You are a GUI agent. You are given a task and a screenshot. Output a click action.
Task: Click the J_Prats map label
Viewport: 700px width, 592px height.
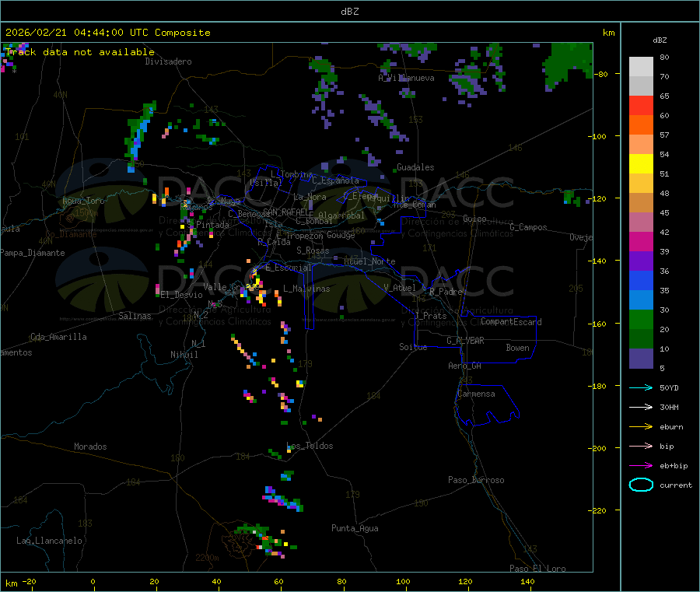431,316
